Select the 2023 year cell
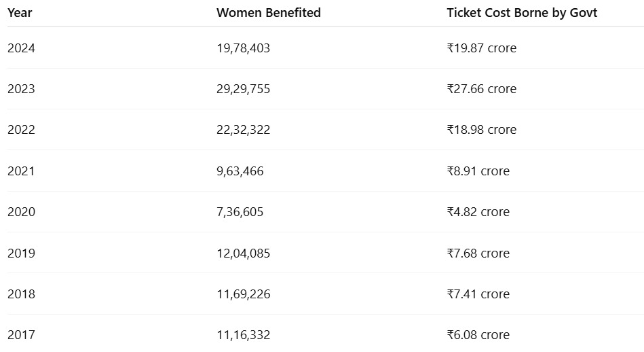 [21, 89]
